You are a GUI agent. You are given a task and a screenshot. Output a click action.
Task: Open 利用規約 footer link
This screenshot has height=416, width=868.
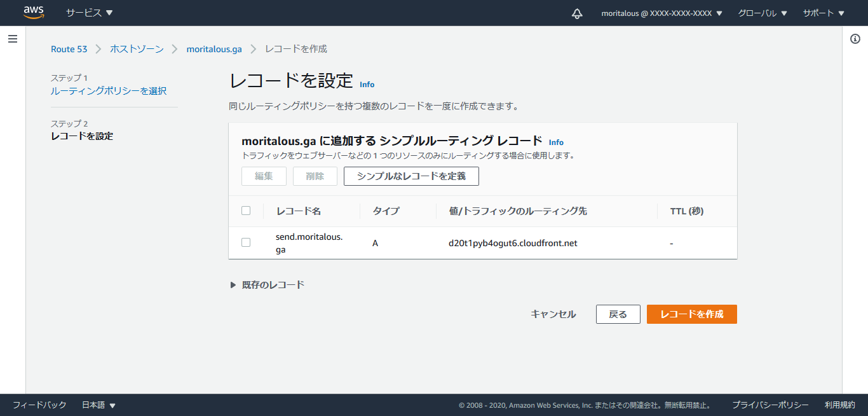[x=840, y=405]
